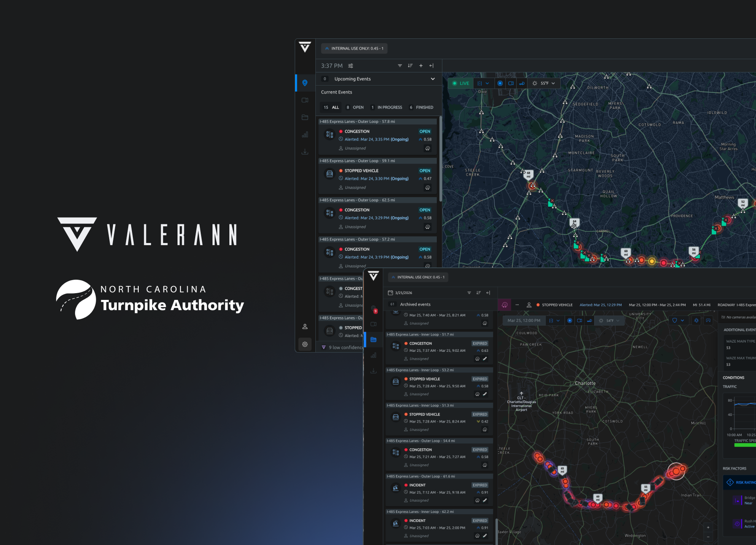Open download icon in archive window sidebar
The height and width of the screenshot is (545, 756).
click(374, 371)
